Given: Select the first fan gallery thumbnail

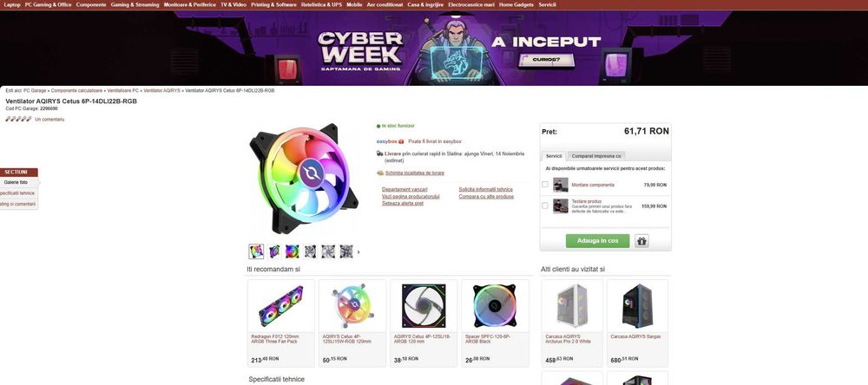Looking at the screenshot, I should point(256,251).
